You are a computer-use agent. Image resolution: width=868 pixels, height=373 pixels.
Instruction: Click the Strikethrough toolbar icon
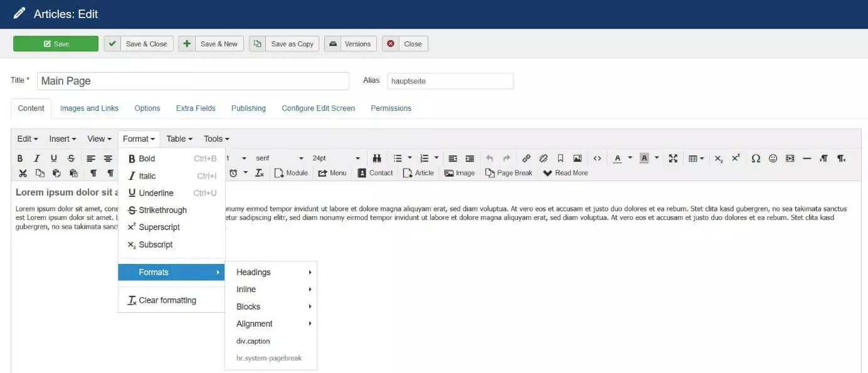71,159
